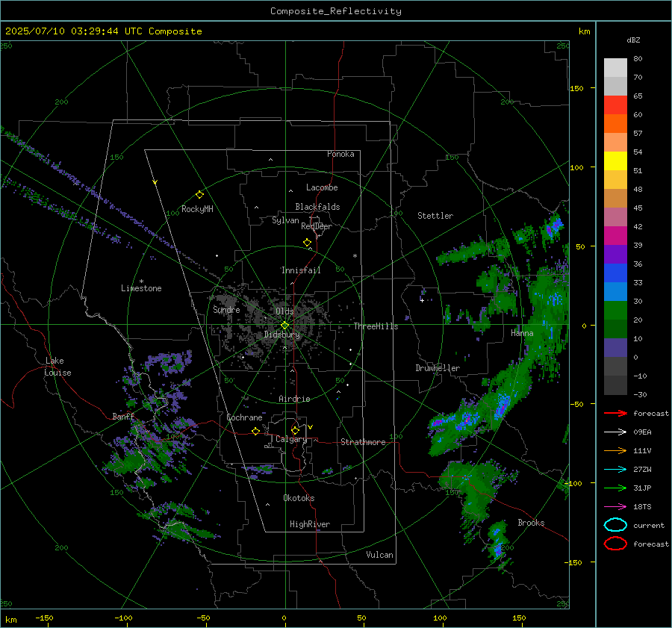This screenshot has height=628, width=672.
Task: Click the Hanna city label
Action: (522, 333)
